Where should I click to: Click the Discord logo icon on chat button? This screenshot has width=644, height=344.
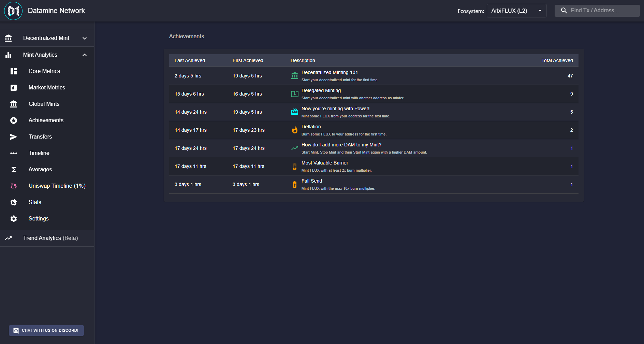[x=16, y=330]
